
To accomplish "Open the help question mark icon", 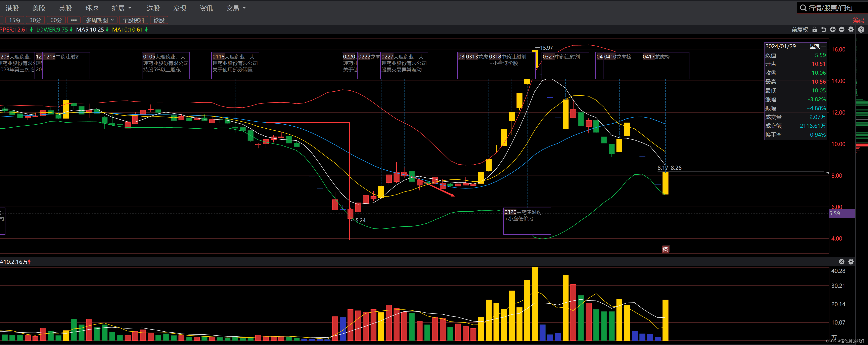I will click(x=861, y=30).
